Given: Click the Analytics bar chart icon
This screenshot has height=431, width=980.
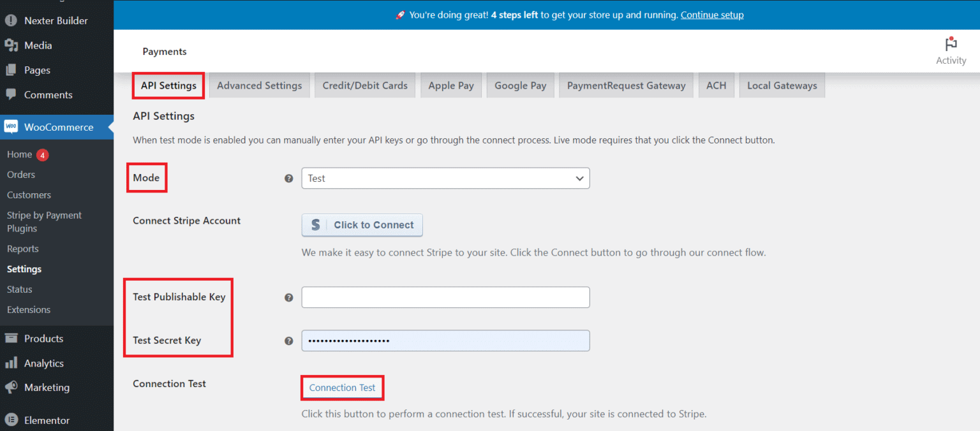Looking at the screenshot, I should pyautogui.click(x=11, y=363).
